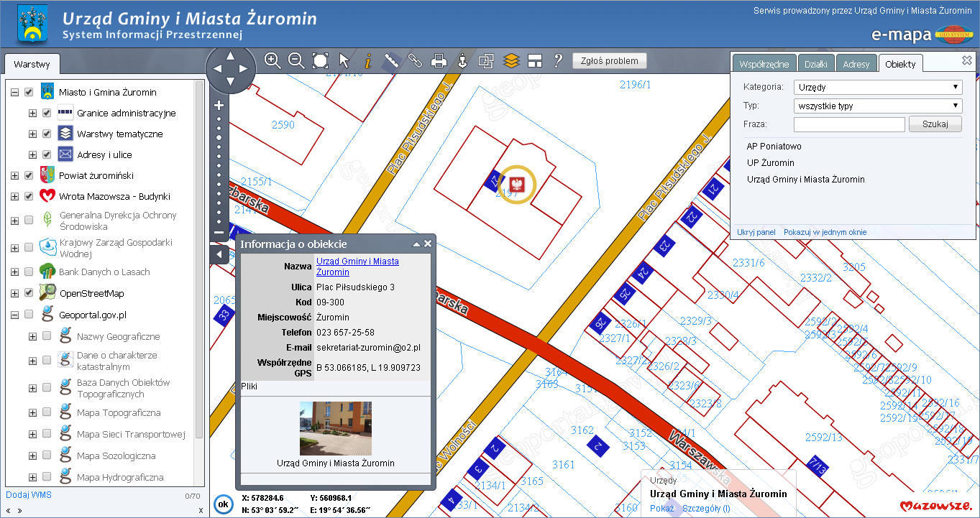
Task: Expand the Adresy i ulice node
Action: point(32,154)
